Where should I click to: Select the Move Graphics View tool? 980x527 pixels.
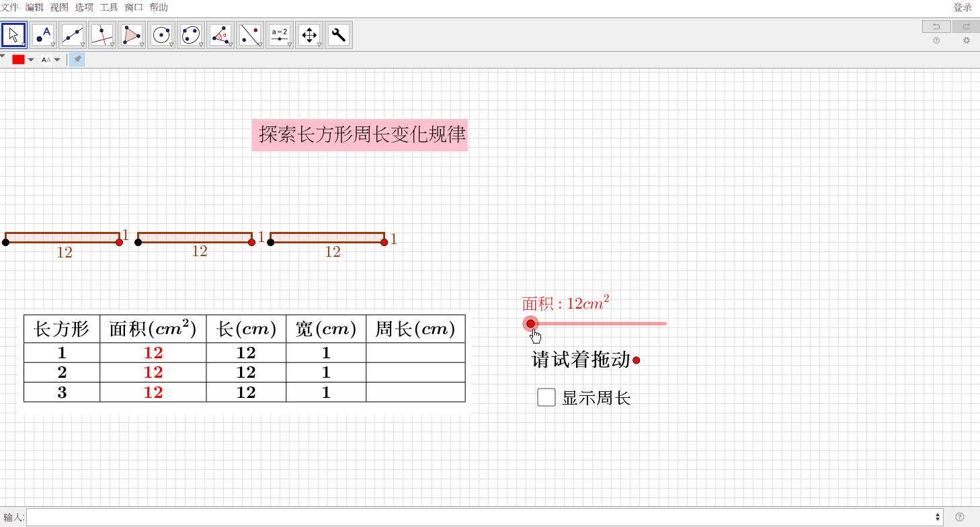(x=309, y=34)
